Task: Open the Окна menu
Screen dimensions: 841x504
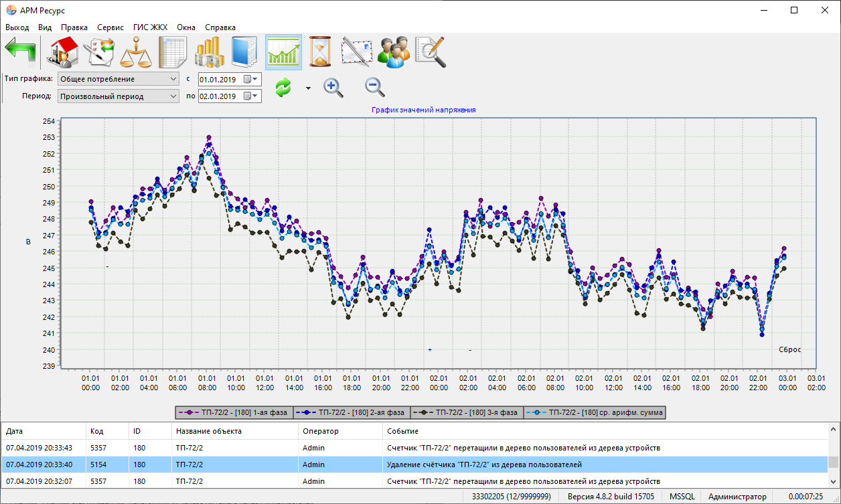Action: pyautogui.click(x=186, y=27)
